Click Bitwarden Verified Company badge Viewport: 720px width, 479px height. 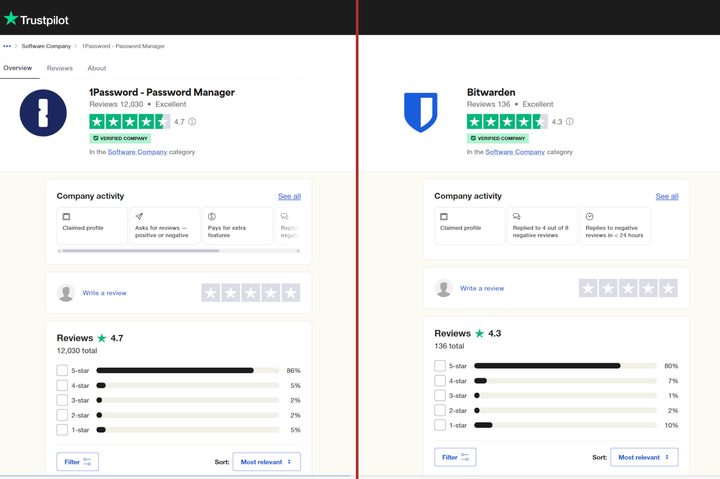[498, 138]
